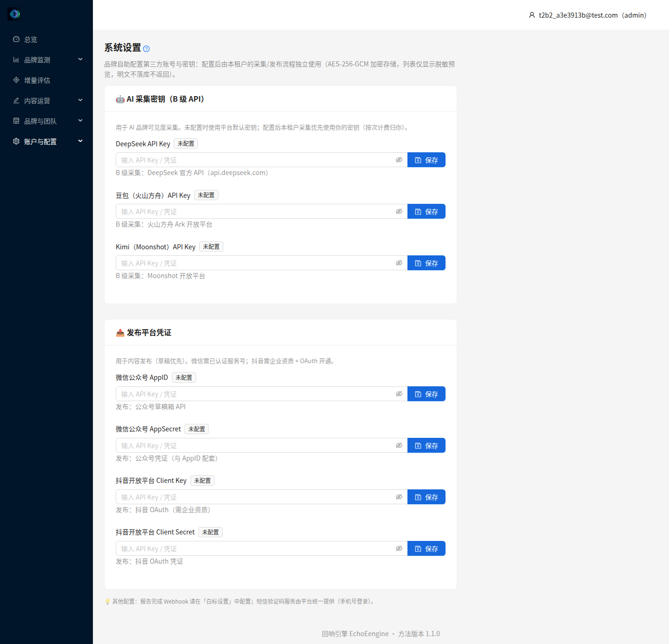
Task: Open the 增量评估 menu item
Action: pyautogui.click(x=46, y=80)
